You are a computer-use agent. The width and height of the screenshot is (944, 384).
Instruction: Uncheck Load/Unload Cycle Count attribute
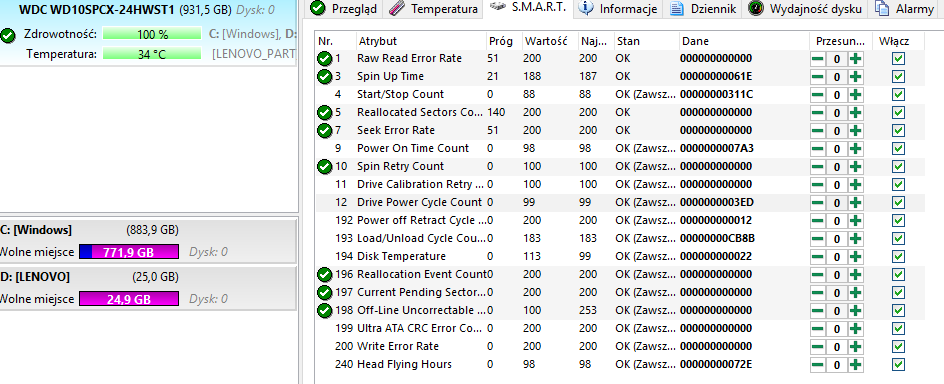[x=898, y=239]
